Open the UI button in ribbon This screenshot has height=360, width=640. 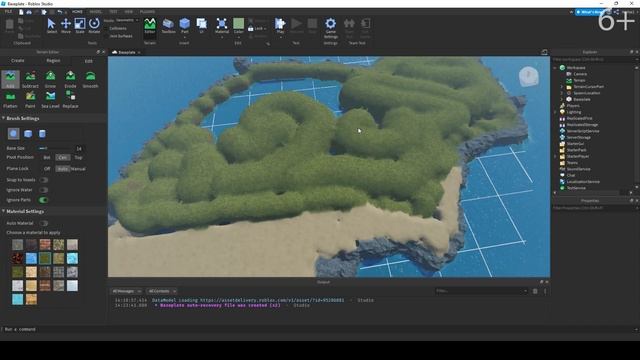click(202, 25)
